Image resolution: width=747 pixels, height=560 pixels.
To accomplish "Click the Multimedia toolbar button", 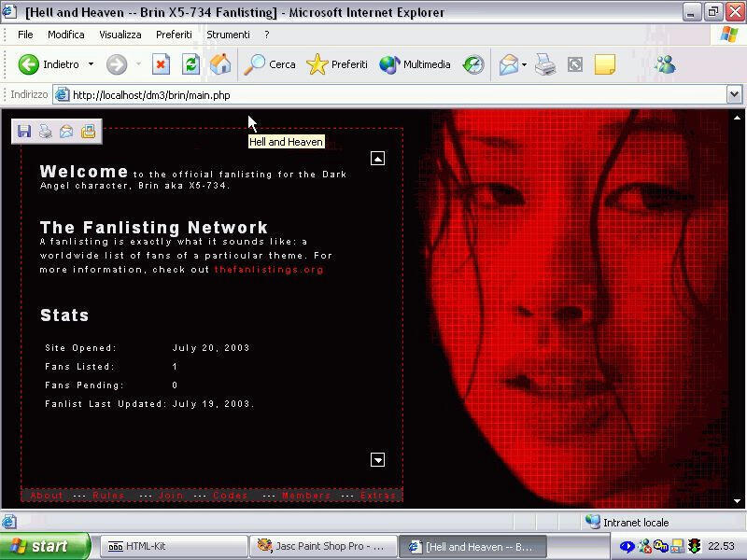I will [416, 64].
